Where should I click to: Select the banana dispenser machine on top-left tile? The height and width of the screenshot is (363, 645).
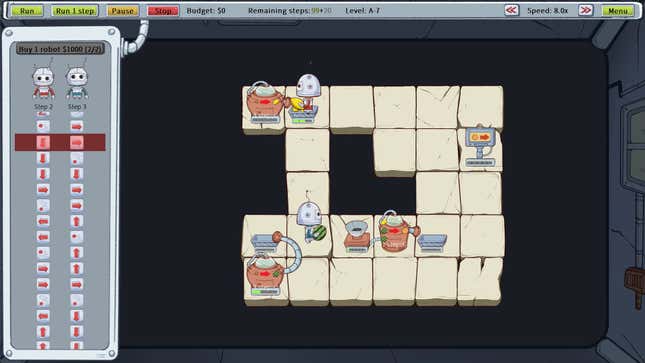[264, 103]
